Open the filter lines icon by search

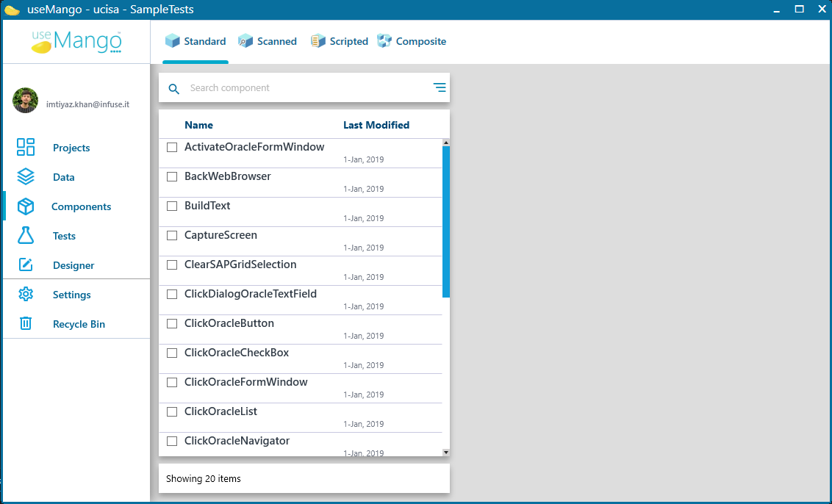click(440, 87)
